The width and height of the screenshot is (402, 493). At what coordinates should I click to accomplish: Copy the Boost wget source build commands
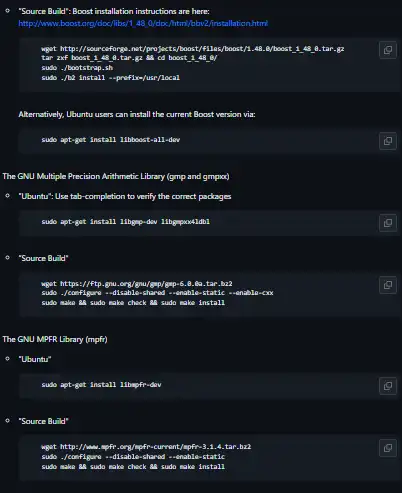pos(388,50)
